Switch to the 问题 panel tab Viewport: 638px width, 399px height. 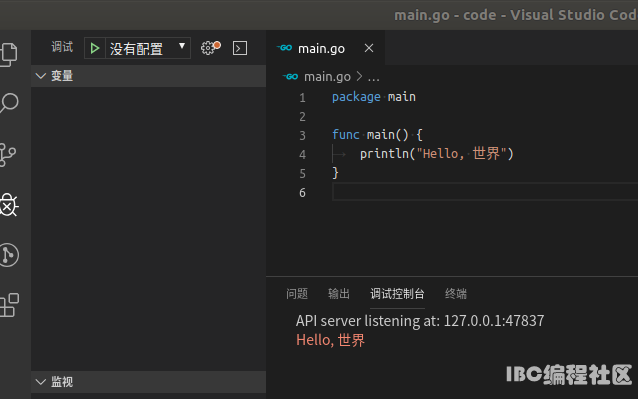(297, 294)
